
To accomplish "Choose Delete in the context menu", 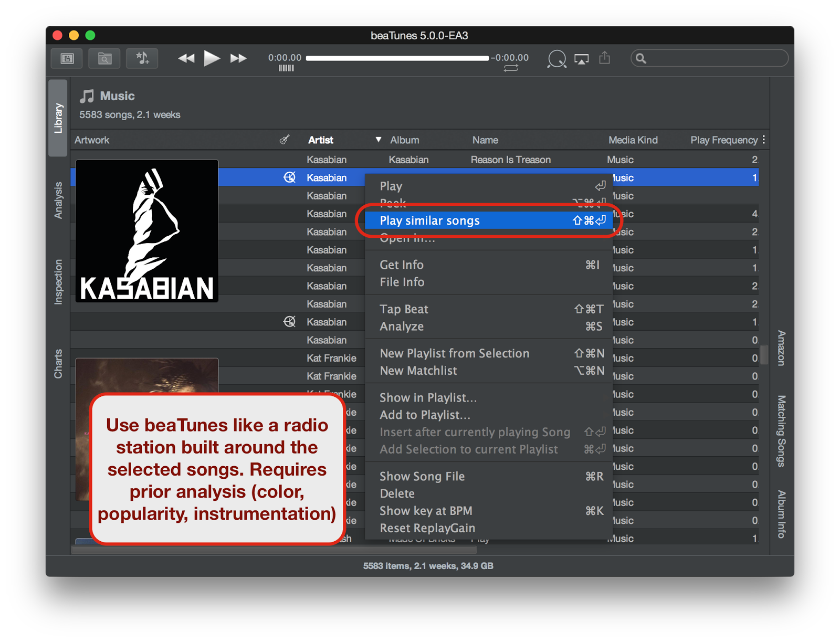I will point(488,494).
